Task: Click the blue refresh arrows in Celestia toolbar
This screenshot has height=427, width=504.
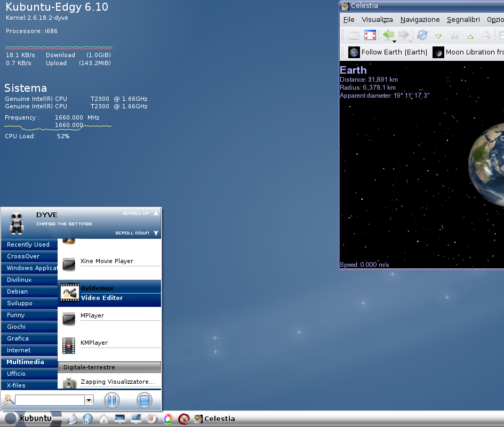Action: pyautogui.click(x=422, y=35)
